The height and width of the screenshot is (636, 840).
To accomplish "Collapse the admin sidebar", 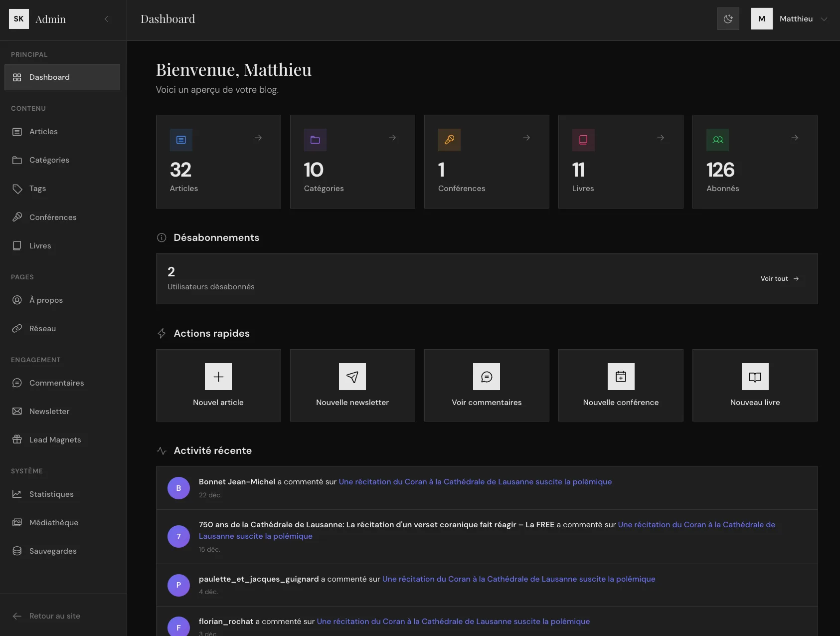I will click(107, 18).
